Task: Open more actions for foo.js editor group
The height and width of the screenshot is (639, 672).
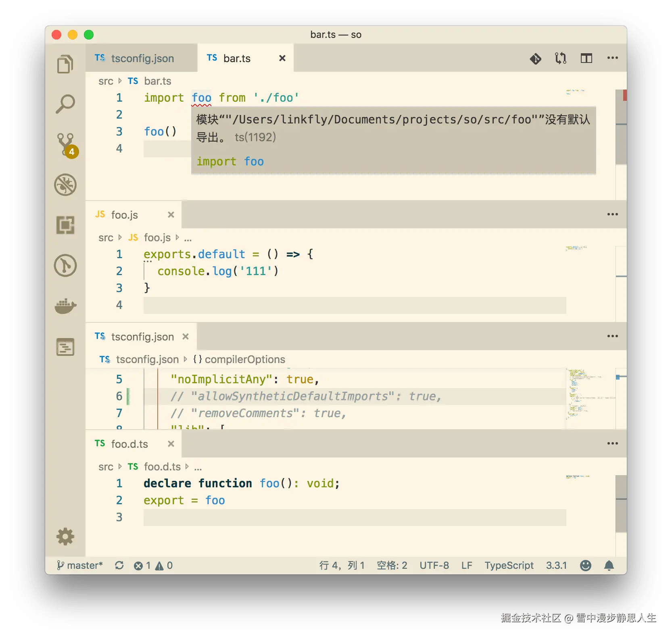Action: pos(612,214)
